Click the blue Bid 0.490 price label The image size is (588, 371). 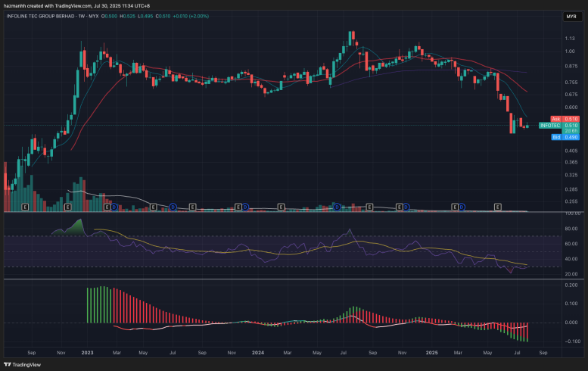[565, 137]
